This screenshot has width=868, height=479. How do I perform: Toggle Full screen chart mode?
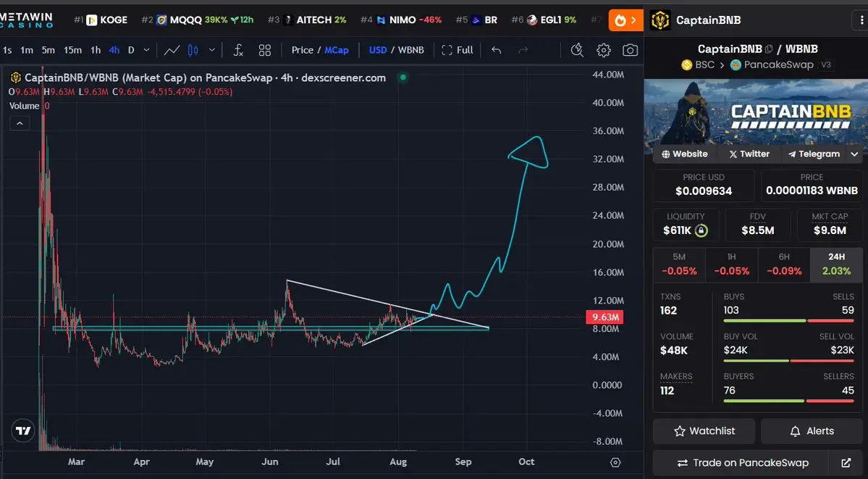[458, 50]
